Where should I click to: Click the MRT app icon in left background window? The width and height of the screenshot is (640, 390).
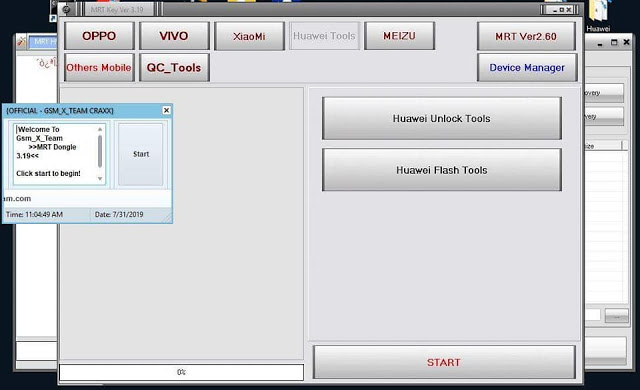(x=22, y=42)
